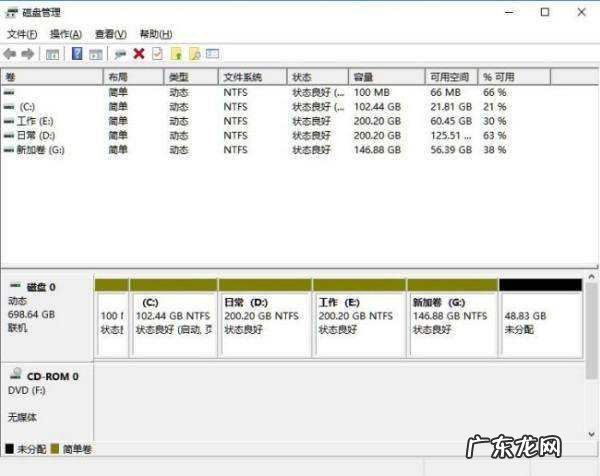The image size is (600, 476).
Task: Click the black 未分配 legend swatch
Action: 10,448
